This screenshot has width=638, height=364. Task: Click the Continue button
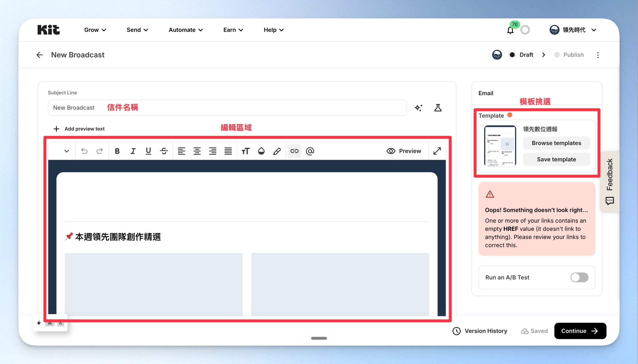coord(580,331)
